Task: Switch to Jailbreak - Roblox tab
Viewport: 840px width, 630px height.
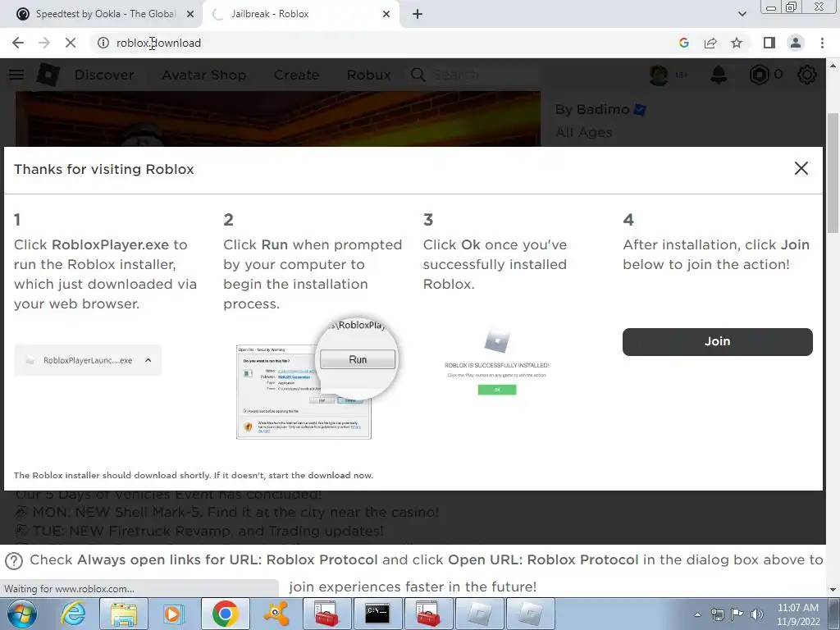Action: click(x=300, y=14)
